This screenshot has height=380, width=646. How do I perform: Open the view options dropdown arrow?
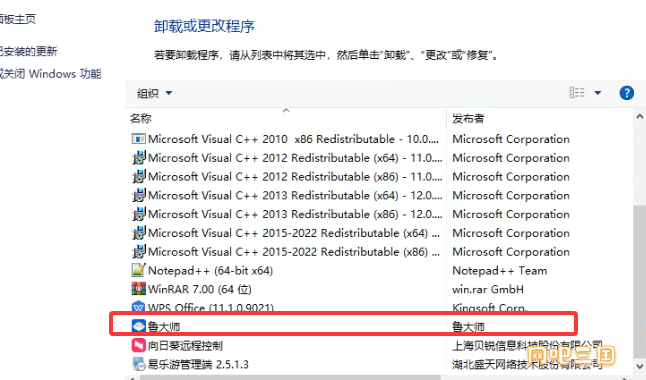pos(597,93)
